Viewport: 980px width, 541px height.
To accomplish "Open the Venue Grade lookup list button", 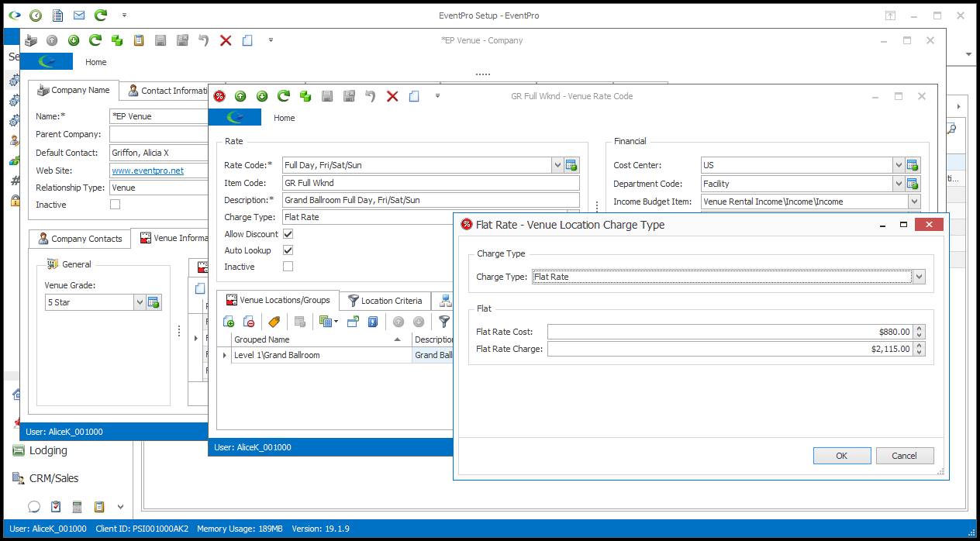I will pyautogui.click(x=154, y=302).
